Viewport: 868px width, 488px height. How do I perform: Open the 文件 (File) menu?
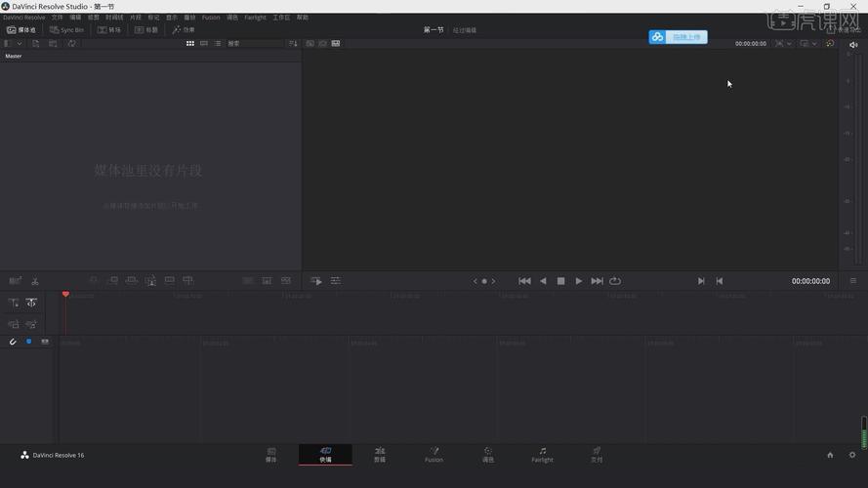(57, 18)
